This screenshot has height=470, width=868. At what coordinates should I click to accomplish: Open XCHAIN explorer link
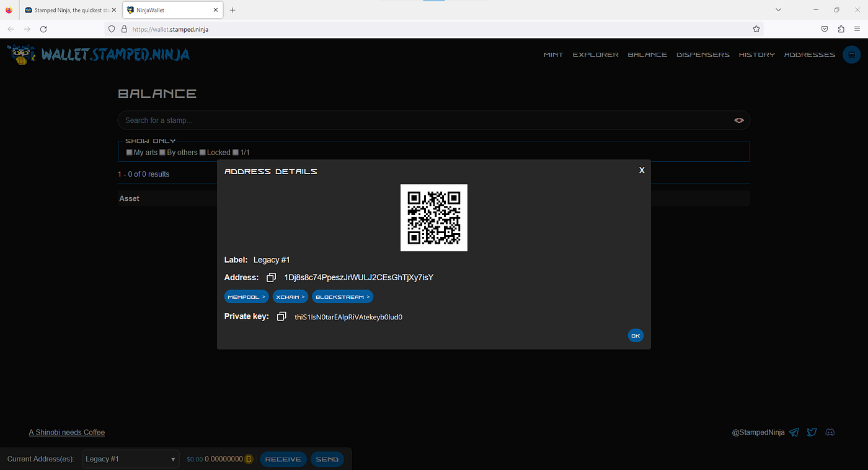click(x=290, y=297)
